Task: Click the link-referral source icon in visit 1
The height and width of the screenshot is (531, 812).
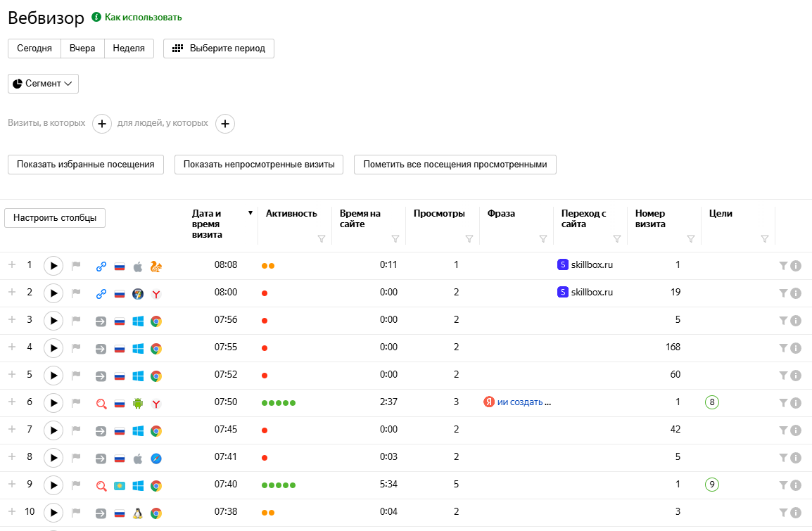Action: click(101, 267)
